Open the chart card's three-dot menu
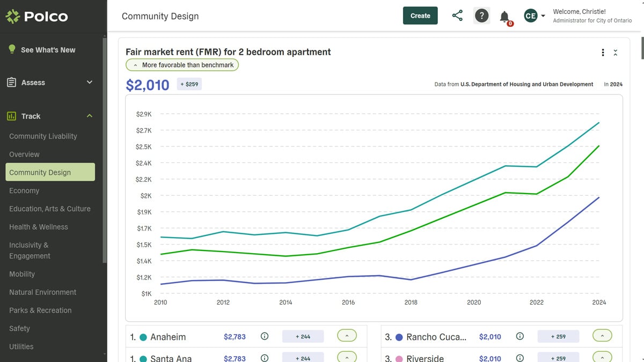The height and width of the screenshot is (362, 644). (603, 52)
